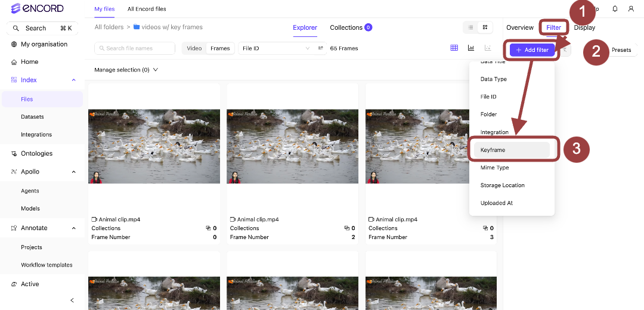Choose Keyframe filter option
Screen dimensions: 644x310
[512, 150]
